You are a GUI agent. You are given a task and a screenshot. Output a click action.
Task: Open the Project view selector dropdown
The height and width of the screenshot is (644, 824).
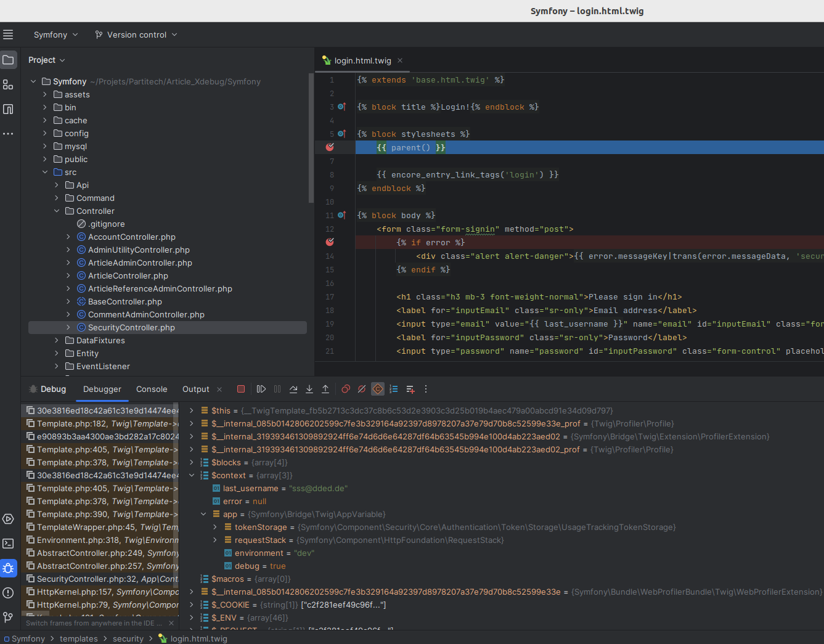pos(47,60)
